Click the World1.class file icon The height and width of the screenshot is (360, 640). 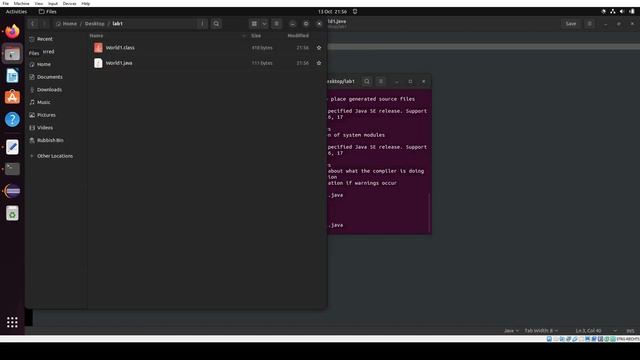click(x=98, y=48)
